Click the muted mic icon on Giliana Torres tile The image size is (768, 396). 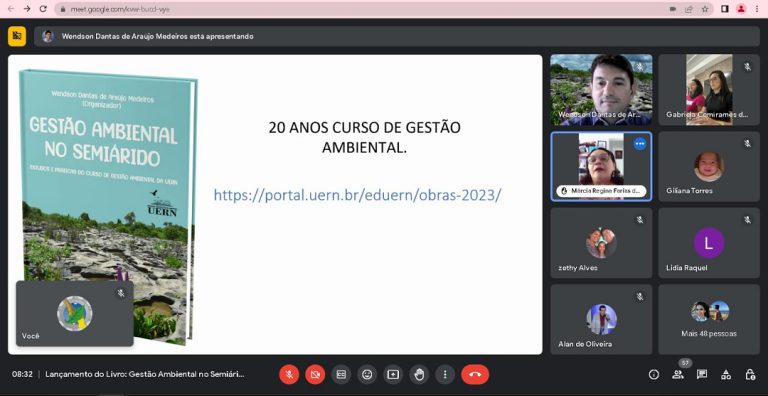[747, 144]
